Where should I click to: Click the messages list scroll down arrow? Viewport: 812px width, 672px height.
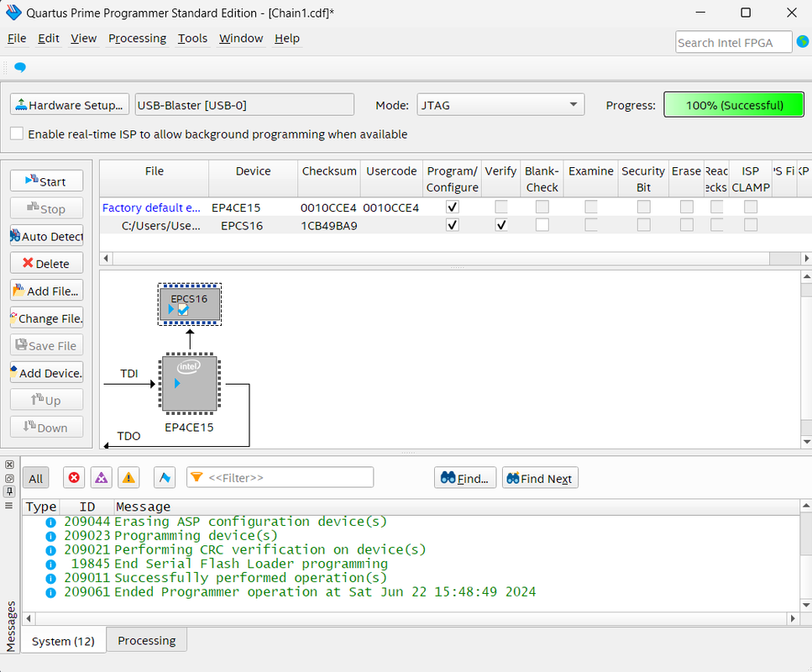point(806,605)
